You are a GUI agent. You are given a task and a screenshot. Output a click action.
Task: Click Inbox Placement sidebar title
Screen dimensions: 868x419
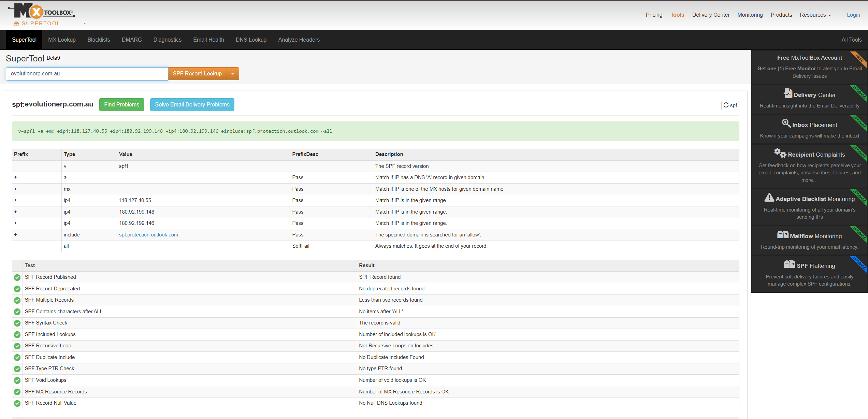click(814, 125)
